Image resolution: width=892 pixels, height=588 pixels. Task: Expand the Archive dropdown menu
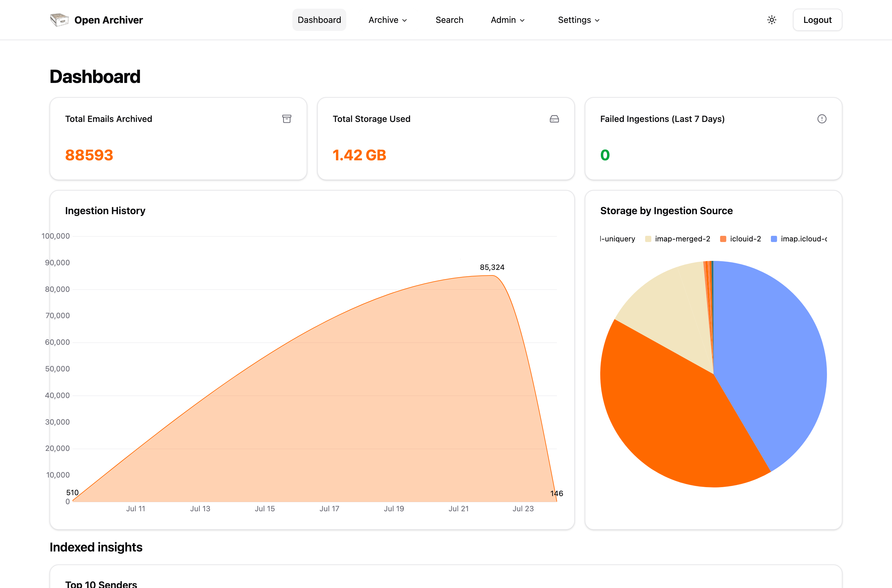pos(388,20)
